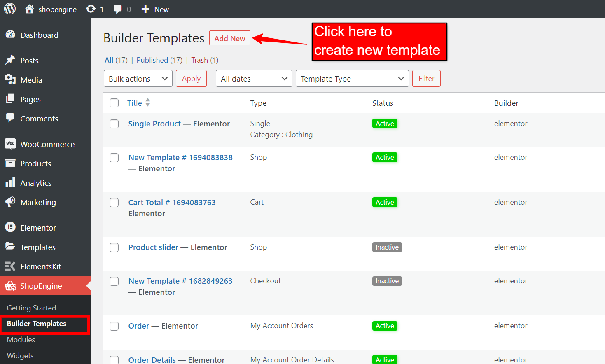Click the Media icon in sidebar
This screenshot has height=364, width=605.
click(10, 79)
